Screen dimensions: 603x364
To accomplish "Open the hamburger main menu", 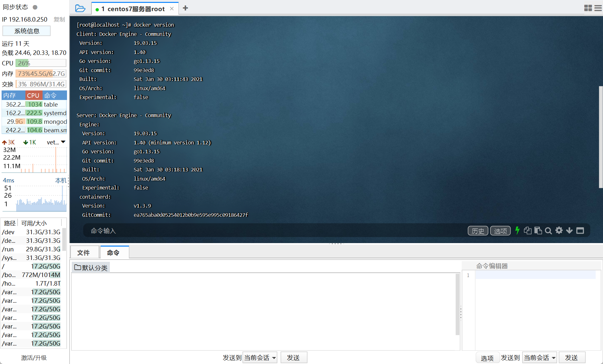I will 598,8.
